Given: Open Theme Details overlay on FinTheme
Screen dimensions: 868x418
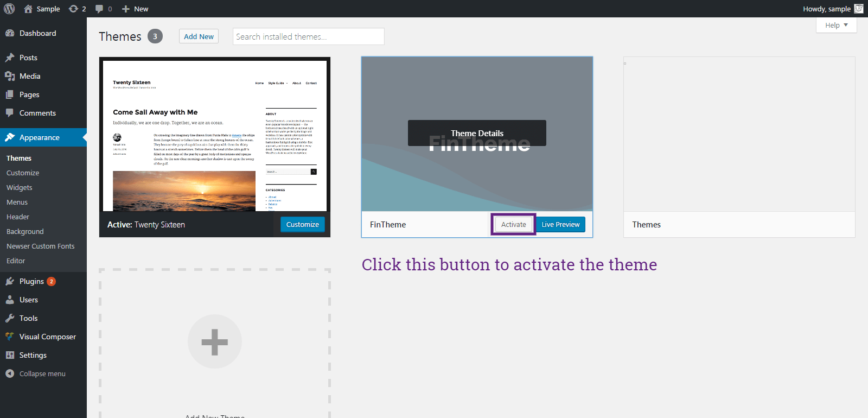Looking at the screenshot, I should (477, 133).
